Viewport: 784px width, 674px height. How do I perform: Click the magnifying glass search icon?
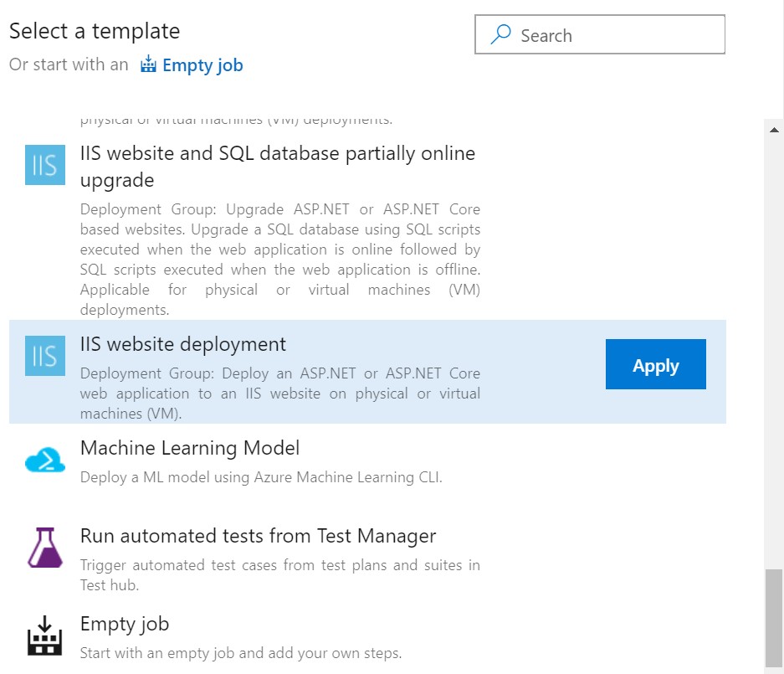coord(500,34)
